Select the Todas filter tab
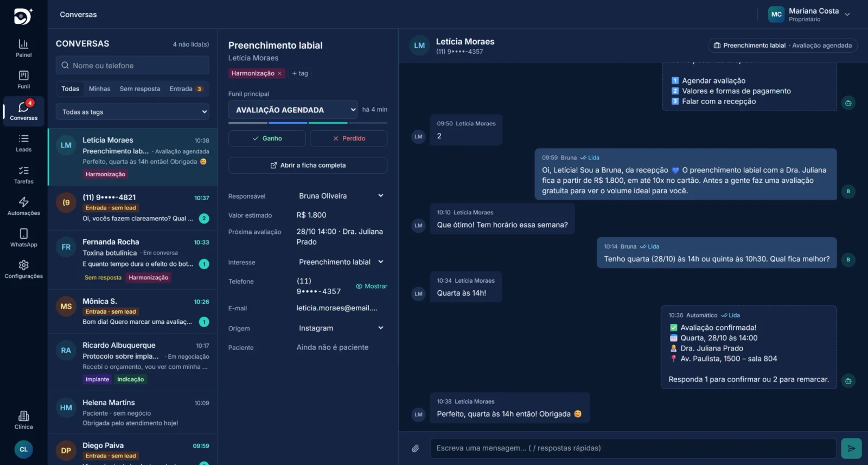868x465 pixels. 70,89
